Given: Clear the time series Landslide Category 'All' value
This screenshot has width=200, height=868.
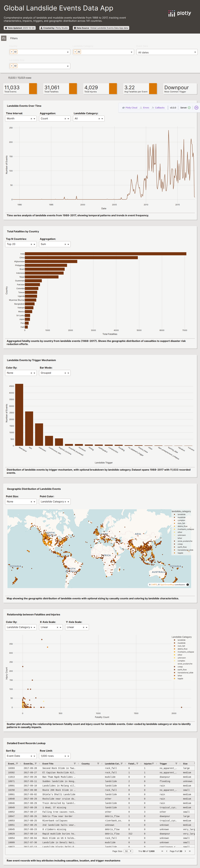Looking at the screenshot, I should pos(99,119).
